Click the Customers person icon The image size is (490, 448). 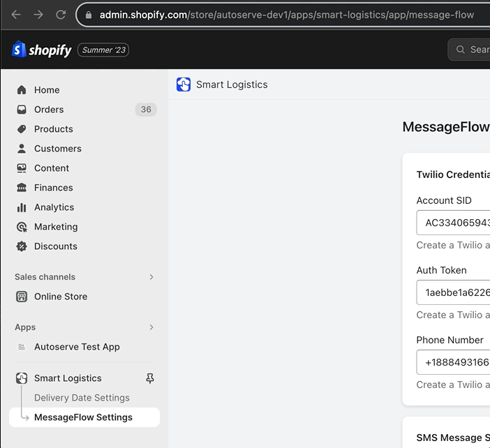(22, 149)
